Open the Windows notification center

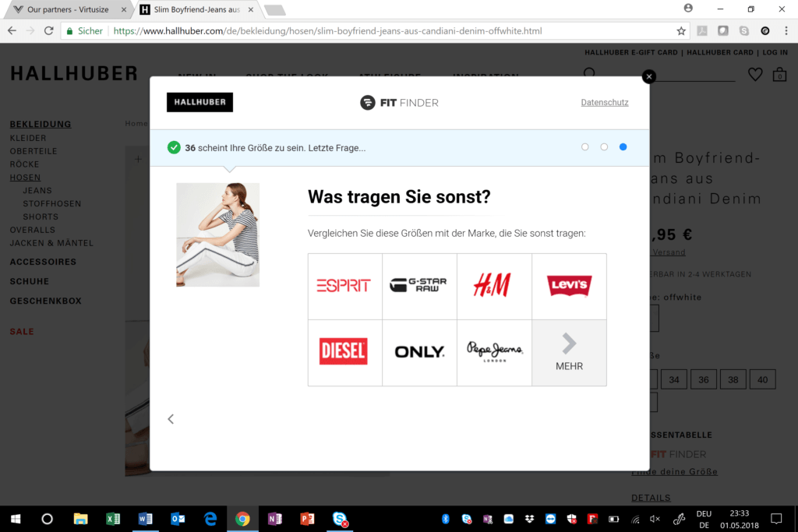point(776,519)
